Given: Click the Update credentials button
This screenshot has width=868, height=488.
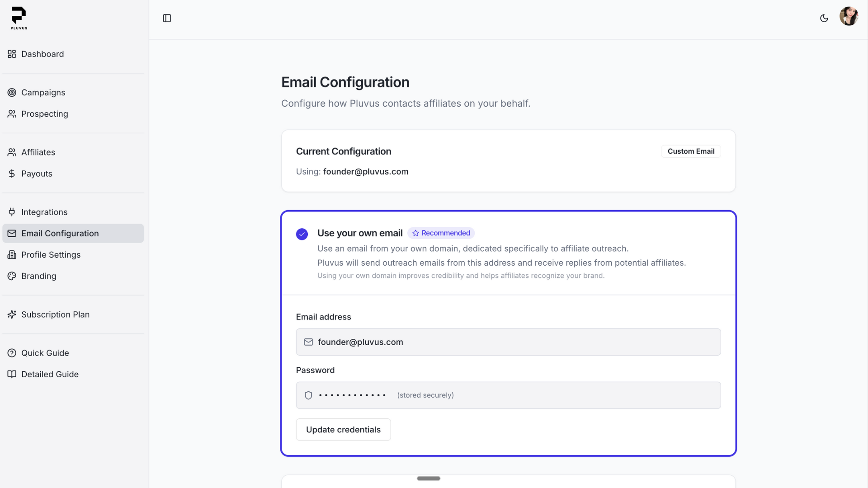Looking at the screenshot, I should pyautogui.click(x=343, y=430).
